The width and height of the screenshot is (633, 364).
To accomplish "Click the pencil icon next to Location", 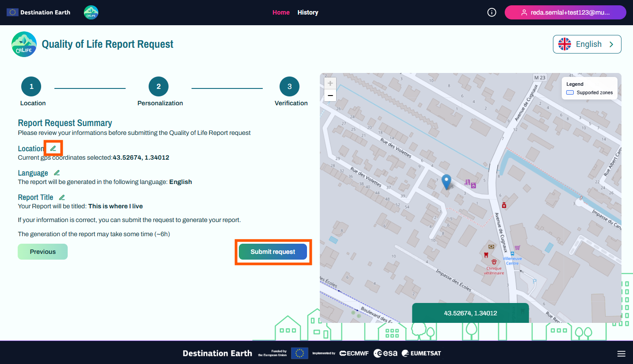I will click(54, 148).
